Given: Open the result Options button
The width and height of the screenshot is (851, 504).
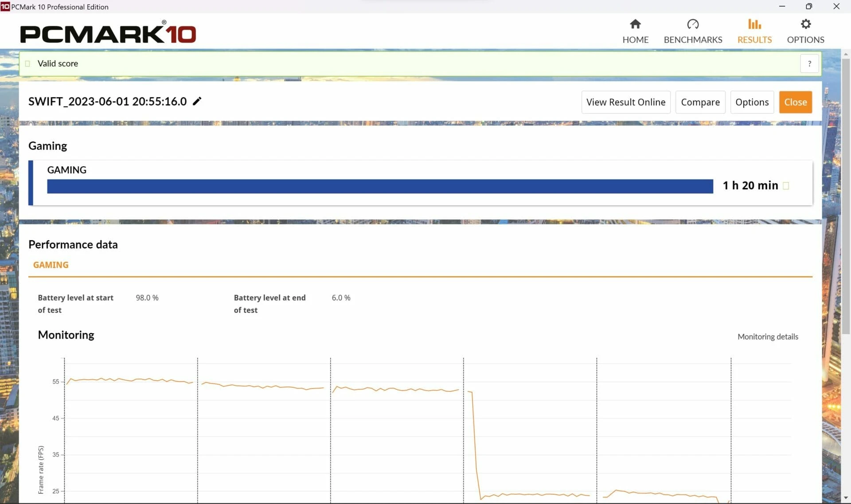Looking at the screenshot, I should coord(752,102).
